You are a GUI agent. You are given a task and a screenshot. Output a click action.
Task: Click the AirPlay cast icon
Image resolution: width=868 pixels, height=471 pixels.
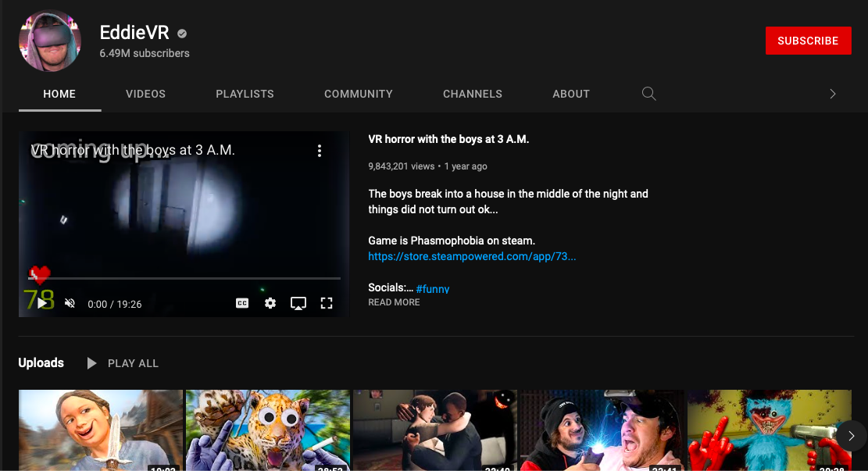(x=298, y=303)
